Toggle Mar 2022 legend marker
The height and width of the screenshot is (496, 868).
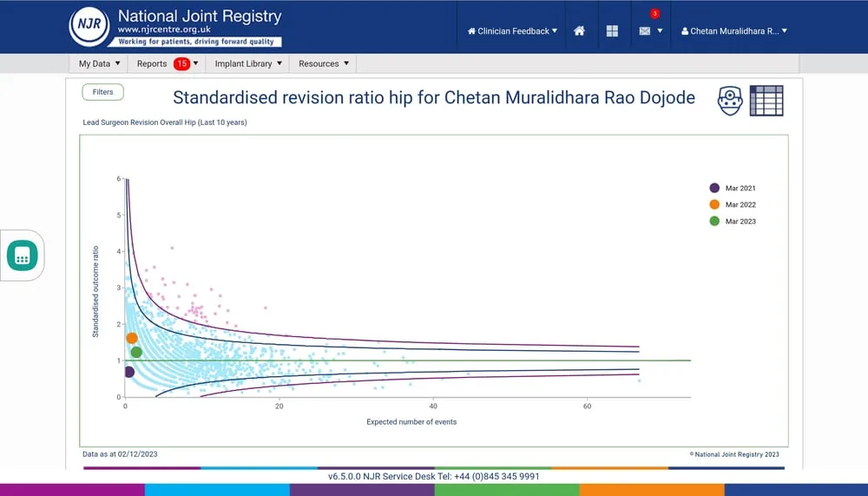tap(714, 204)
